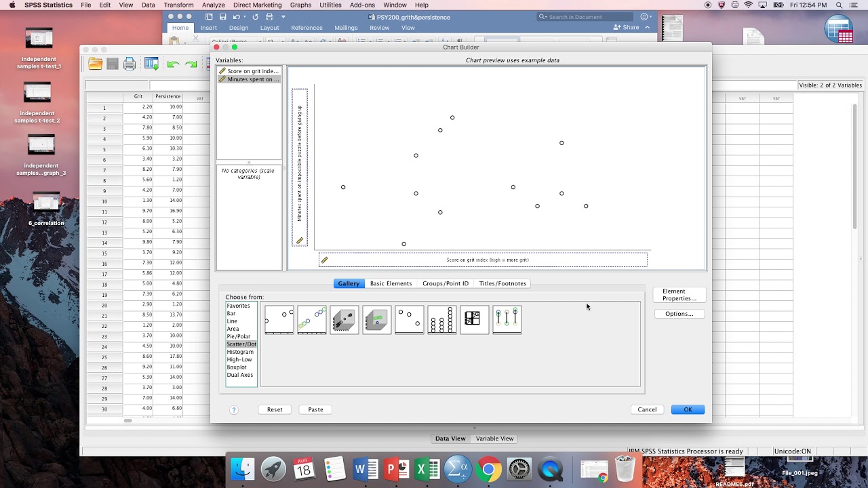Image resolution: width=868 pixels, height=488 pixels.
Task: Switch to the Titles/Footnotes tab
Action: (x=502, y=283)
